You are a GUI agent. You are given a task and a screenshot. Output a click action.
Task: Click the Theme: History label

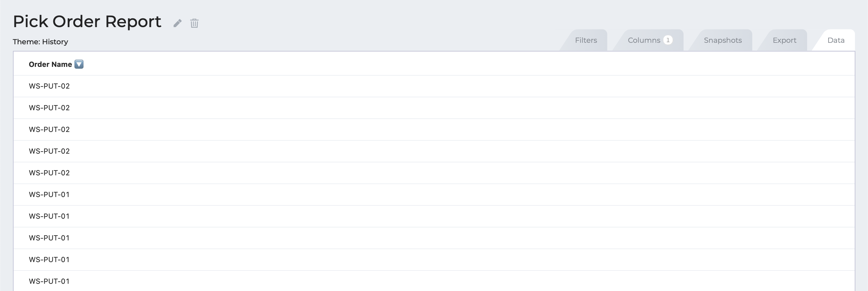tap(40, 42)
